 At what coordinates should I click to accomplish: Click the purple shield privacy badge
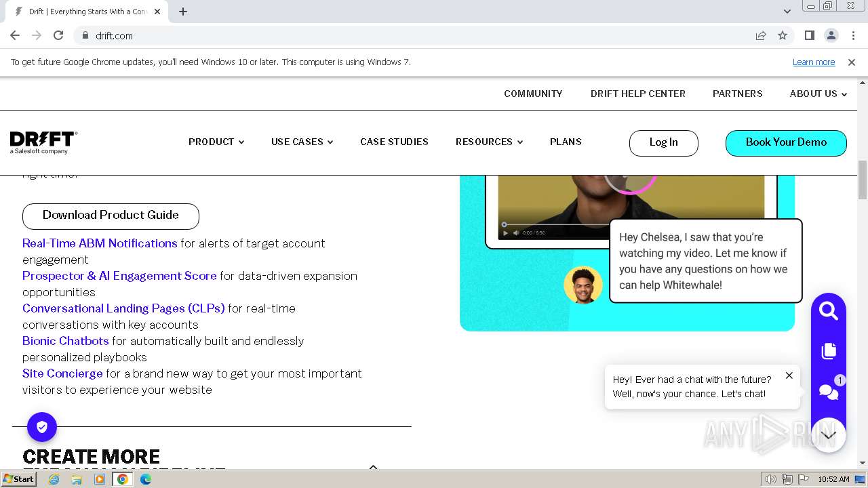click(x=42, y=427)
